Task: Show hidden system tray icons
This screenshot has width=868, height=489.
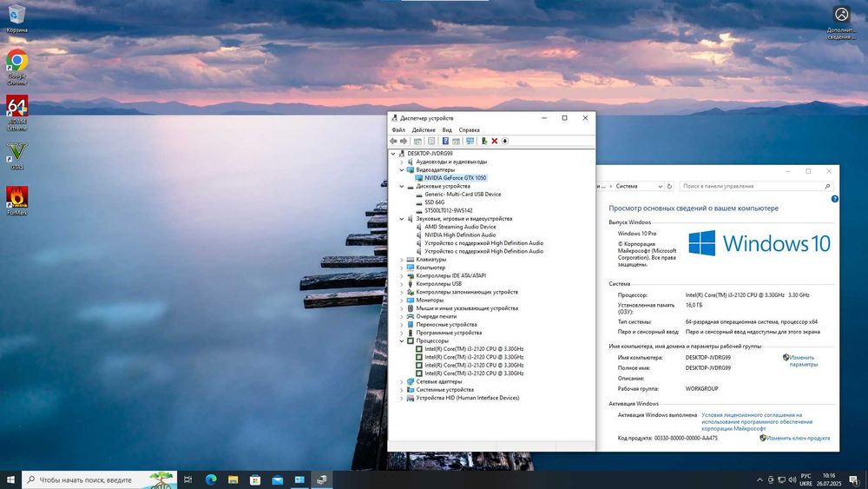Action: [759, 479]
